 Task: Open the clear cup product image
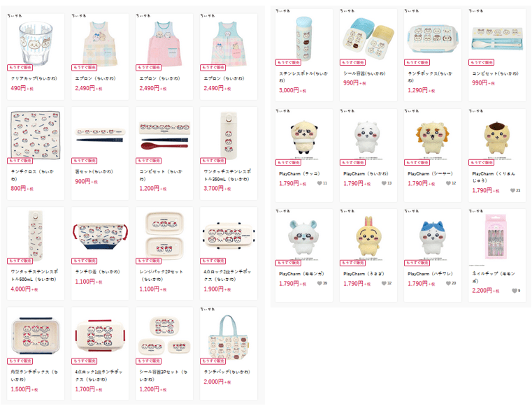click(36, 43)
